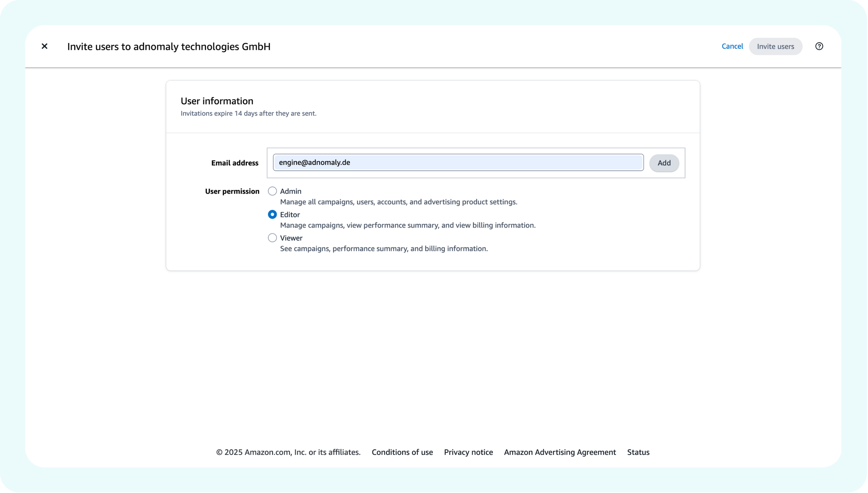Select the Admin permission radio button
This screenshot has height=493, width=868.
[272, 191]
